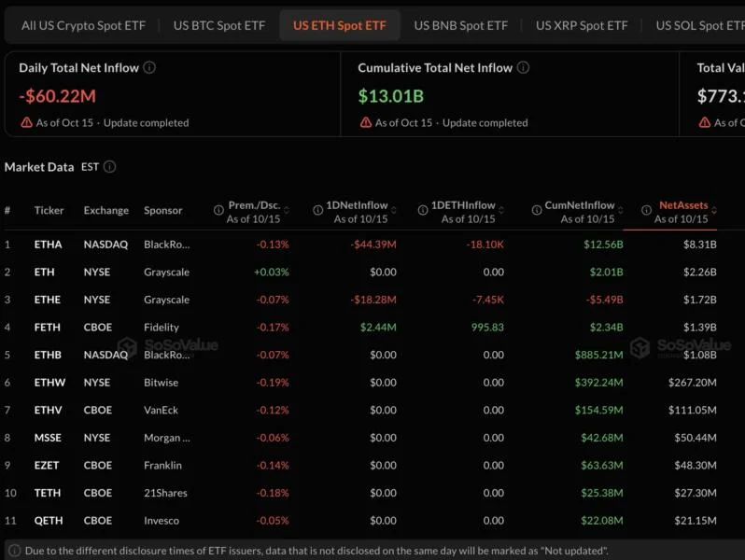The width and height of the screenshot is (745, 560).
Task: Click info icon before 1DETHInflow header
Action: click(423, 210)
